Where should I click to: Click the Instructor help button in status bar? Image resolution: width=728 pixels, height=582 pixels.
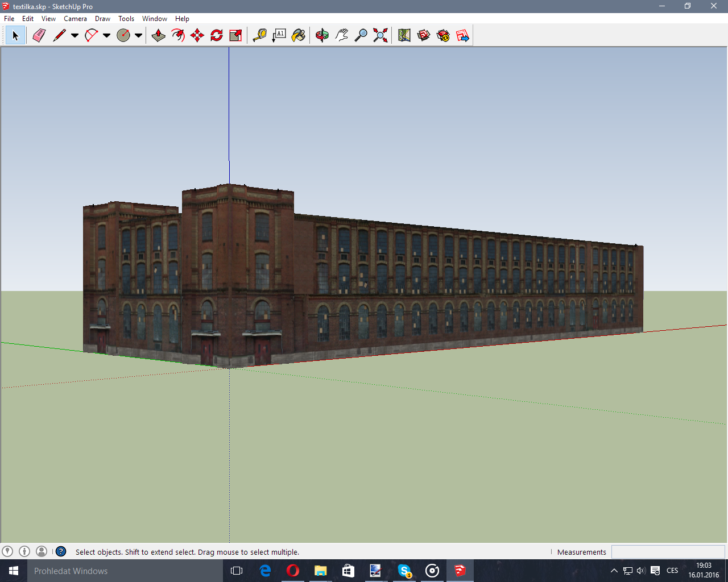coord(61,551)
